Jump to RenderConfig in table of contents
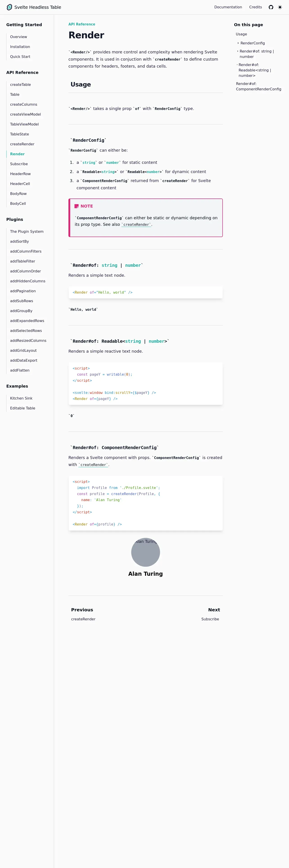289x868 pixels. [x=253, y=43]
